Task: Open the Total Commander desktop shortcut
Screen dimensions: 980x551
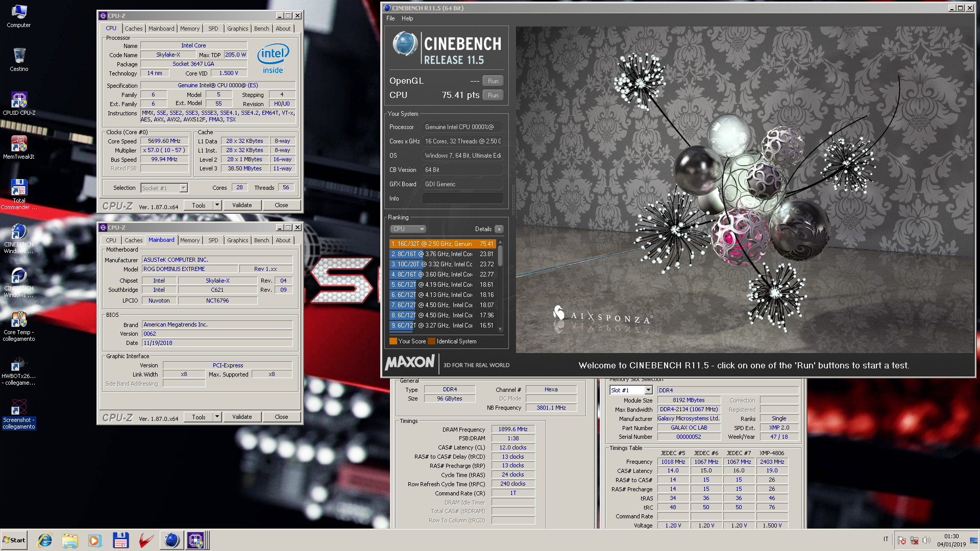Action: (x=19, y=194)
